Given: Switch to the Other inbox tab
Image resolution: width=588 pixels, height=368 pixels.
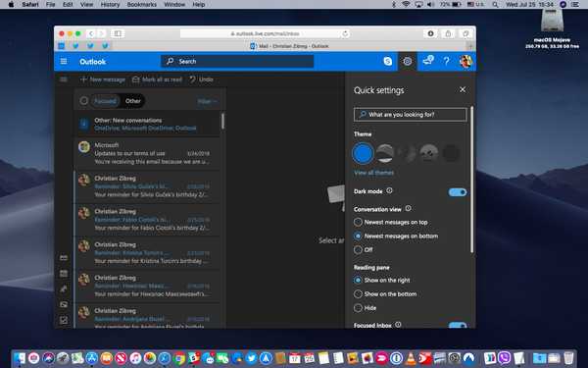Looking at the screenshot, I should click(132, 101).
